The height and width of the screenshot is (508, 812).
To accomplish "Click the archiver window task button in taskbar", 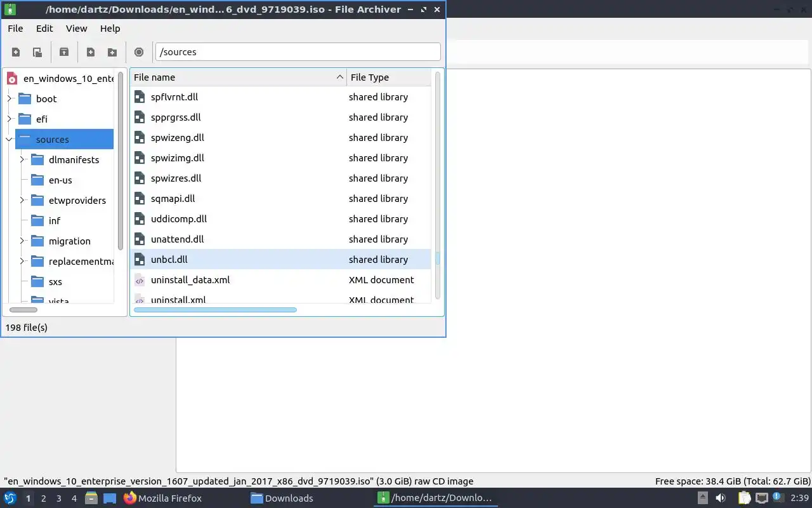I will point(436,498).
